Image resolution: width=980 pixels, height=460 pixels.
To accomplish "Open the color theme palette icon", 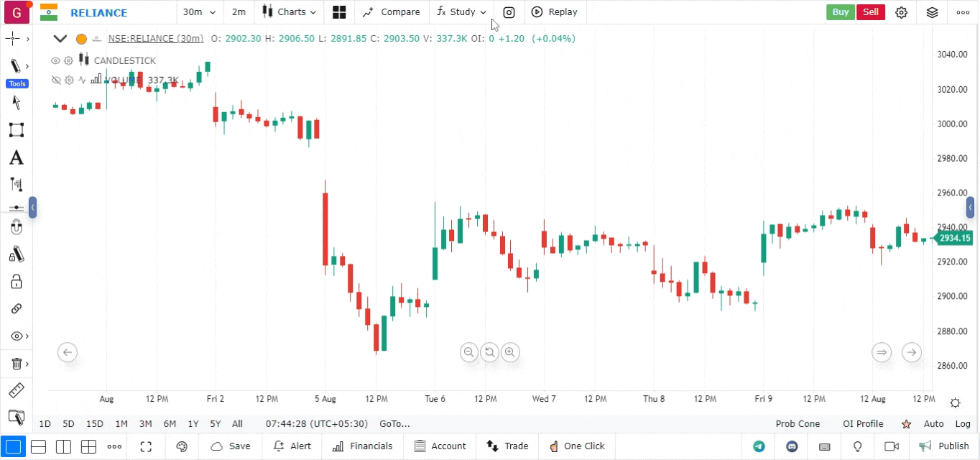I will pyautogui.click(x=182, y=446).
